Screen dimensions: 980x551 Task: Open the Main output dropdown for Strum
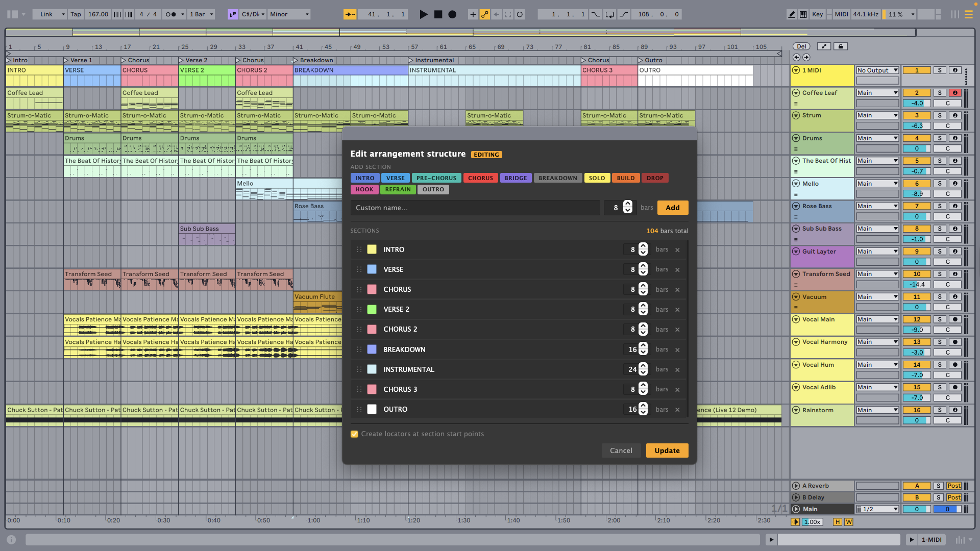pyautogui.click(x=877, y=115)
